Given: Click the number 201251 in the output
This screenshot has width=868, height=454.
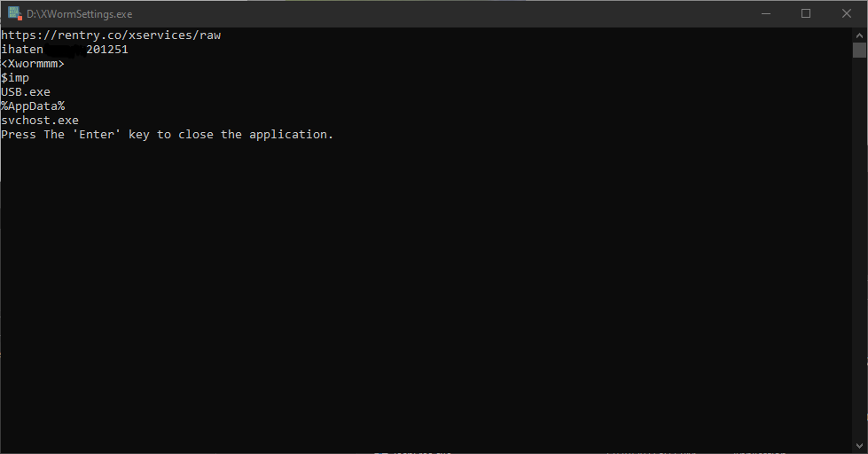Looking at the screenshot, I should coord(107,50).
